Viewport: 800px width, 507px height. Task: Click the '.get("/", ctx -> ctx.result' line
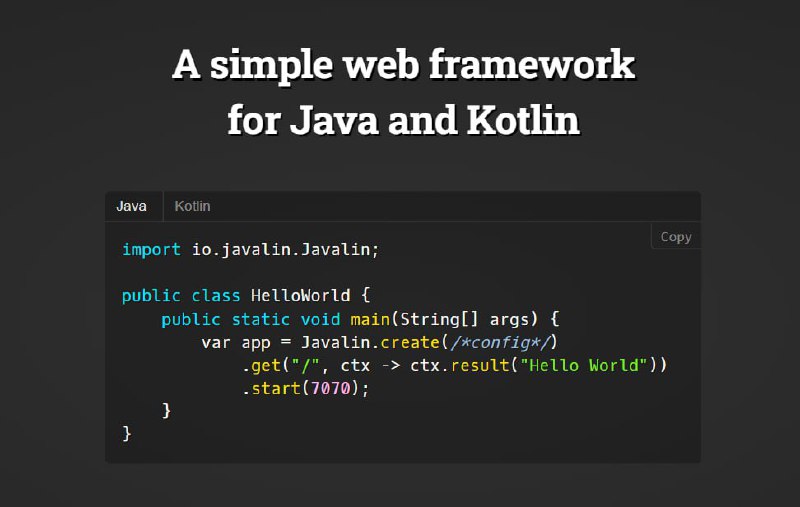coord(454,365)
